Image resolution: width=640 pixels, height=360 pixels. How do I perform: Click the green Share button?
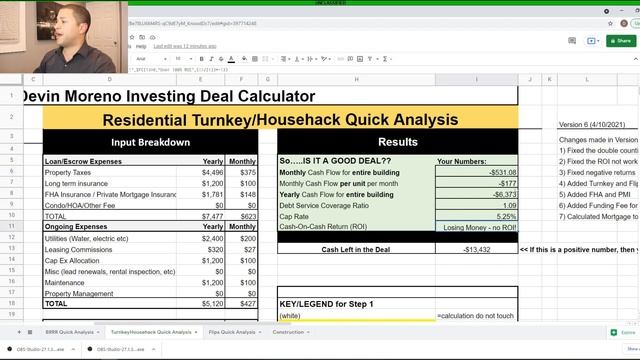pos(621,41)
